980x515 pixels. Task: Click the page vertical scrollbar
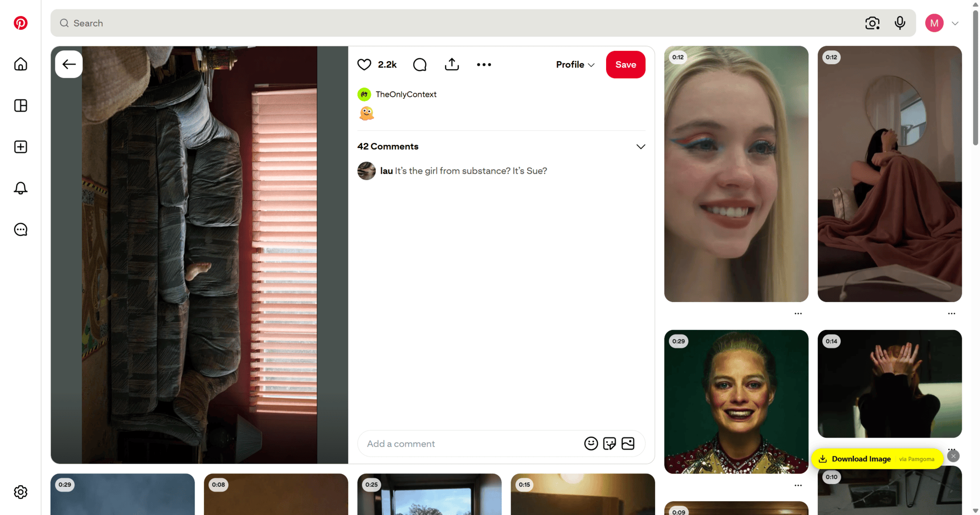coord(975,78)
